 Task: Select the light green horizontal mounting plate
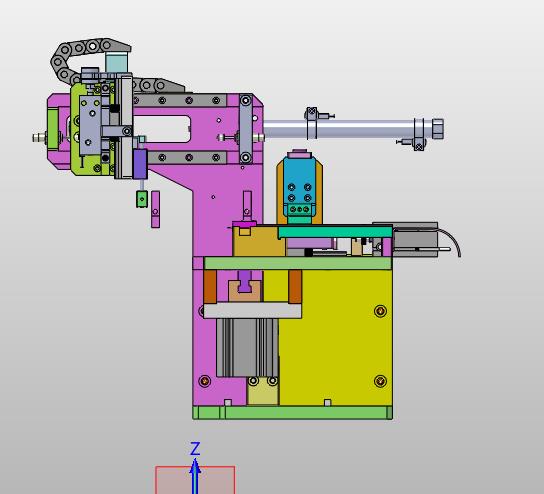[x=298, y=263]
